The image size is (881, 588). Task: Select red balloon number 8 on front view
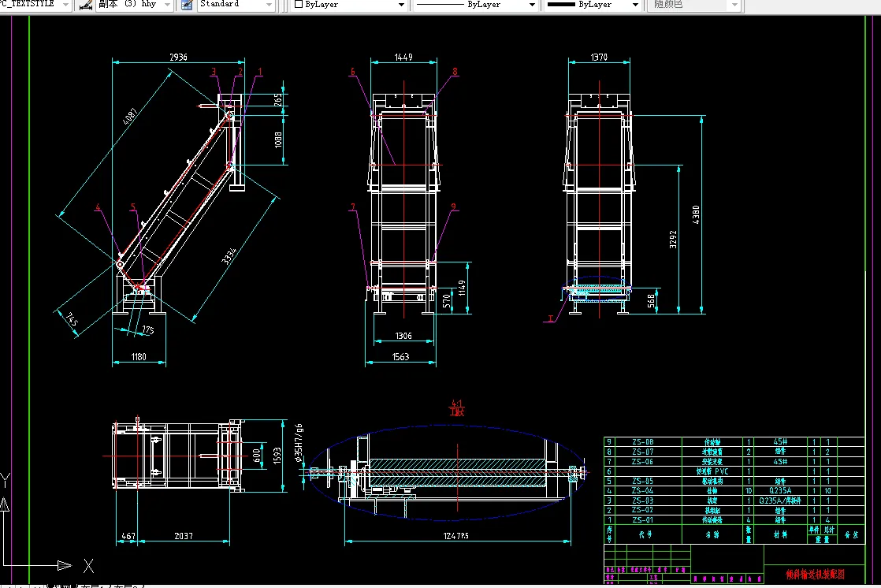[x=455, y=72]
